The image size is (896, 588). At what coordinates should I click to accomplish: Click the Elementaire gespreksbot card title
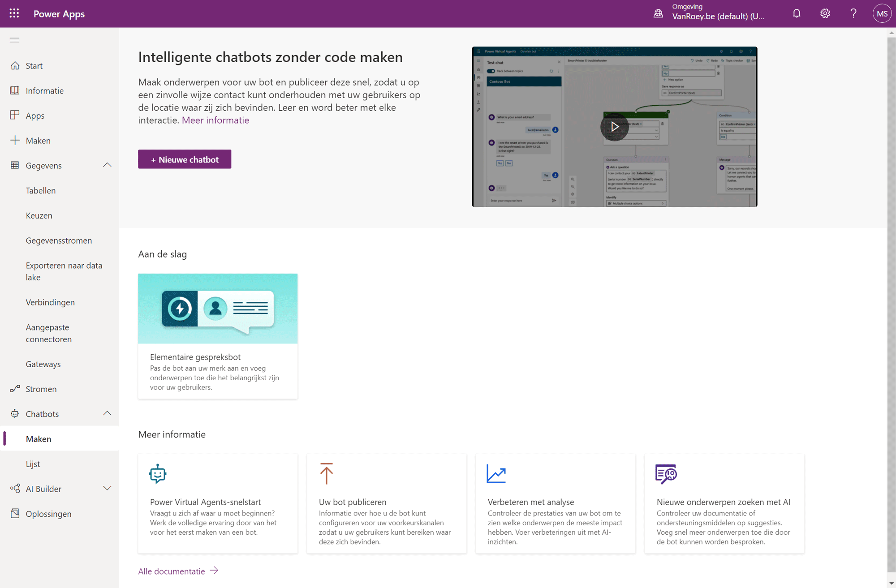(195, 357)
